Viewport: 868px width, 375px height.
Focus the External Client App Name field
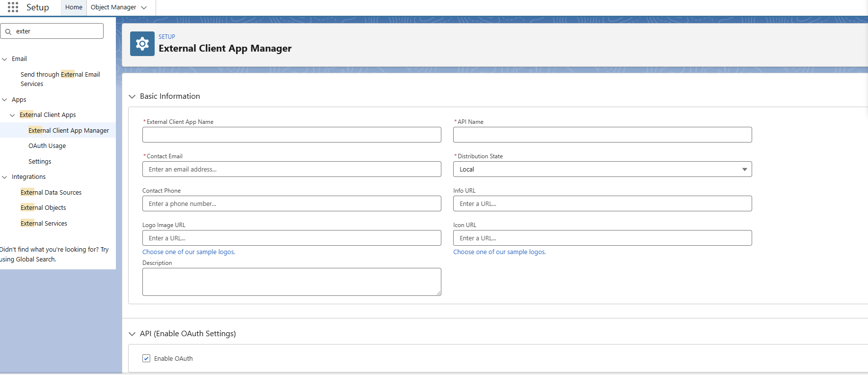click(292, 135)
